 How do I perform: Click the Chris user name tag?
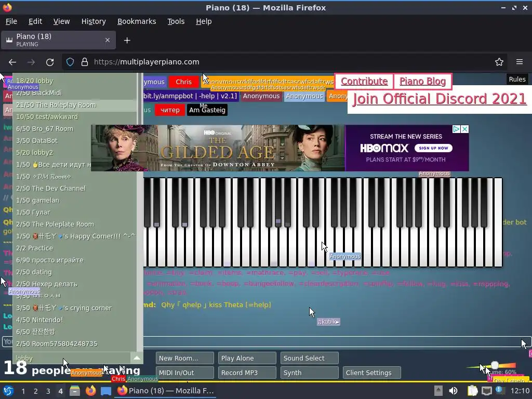coord(183,82)
